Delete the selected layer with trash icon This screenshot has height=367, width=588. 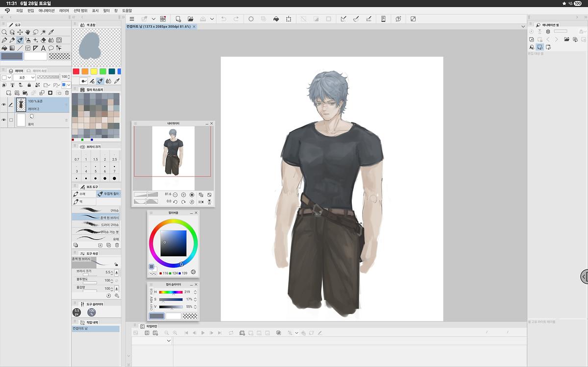[x=67, y=93]
